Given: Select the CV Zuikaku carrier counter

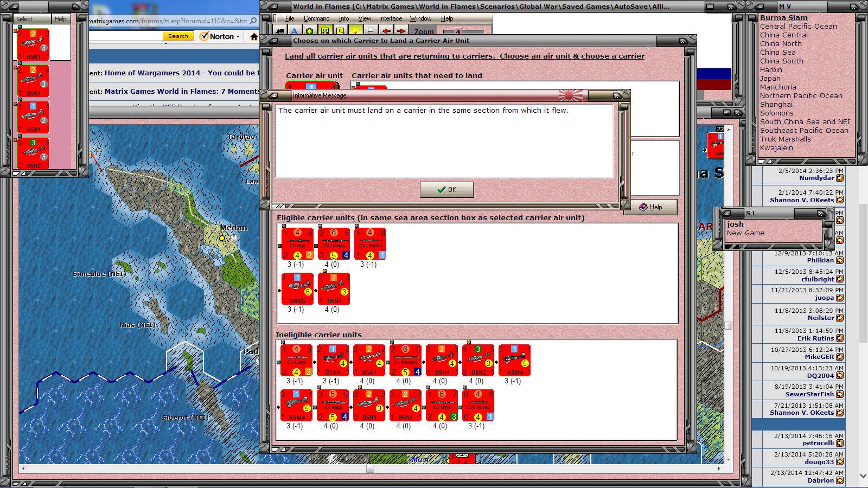Looking at the screenshot, I should coord(334,244).
